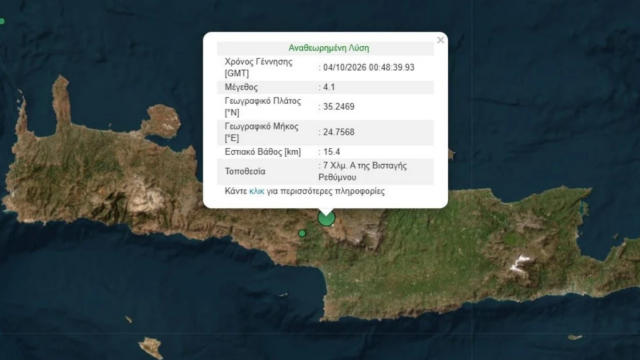The image size is (640, 360).
Task: Click the 'Αναθεωρημένη Λύση' header text
Action: (x=329, y=48)
